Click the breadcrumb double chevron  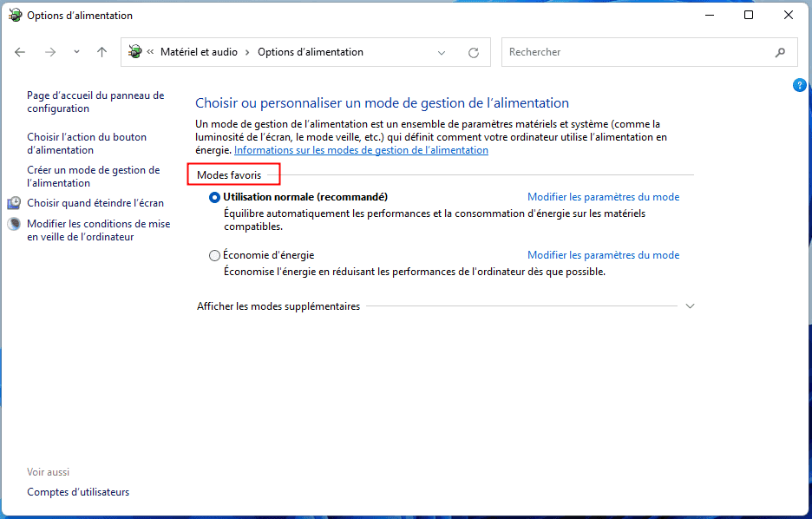point(150,52)
